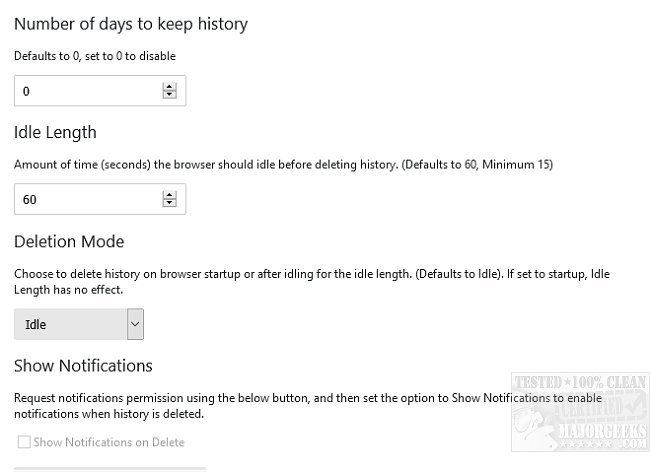
Task: Decrease the days to keep history value
Action: pos(169,95)
